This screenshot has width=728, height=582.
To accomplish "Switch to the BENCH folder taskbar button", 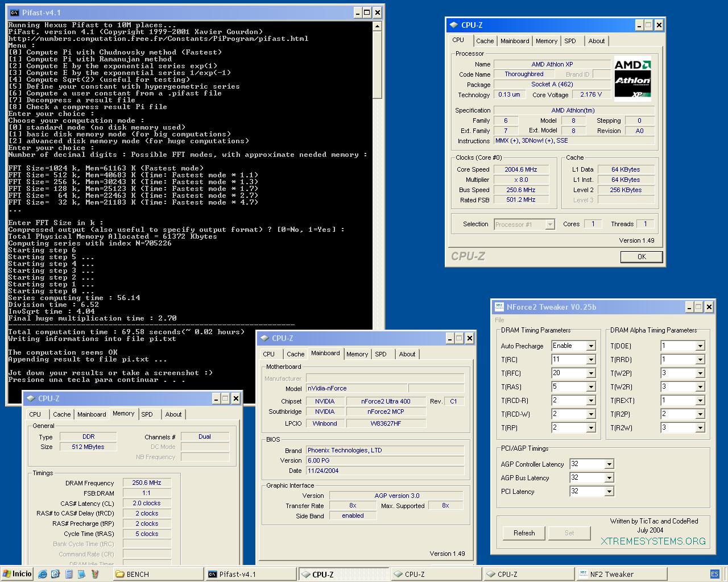I will tap(158, 574).
